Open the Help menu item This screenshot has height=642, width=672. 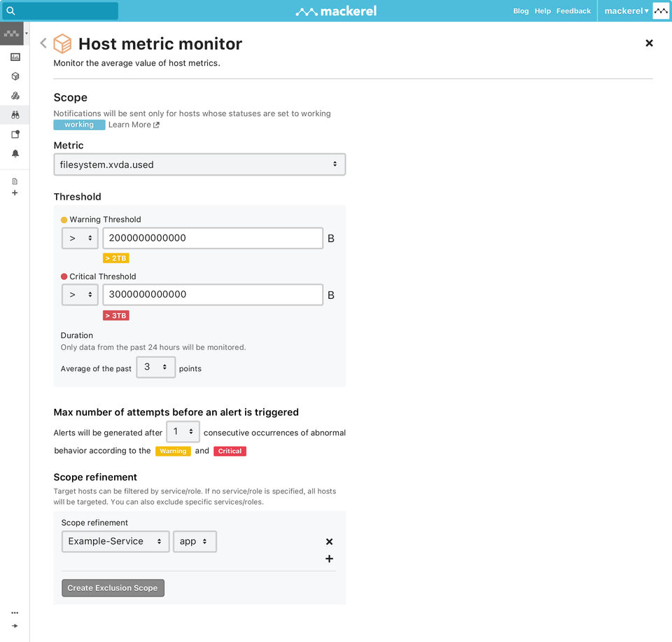tap(542, 11)
